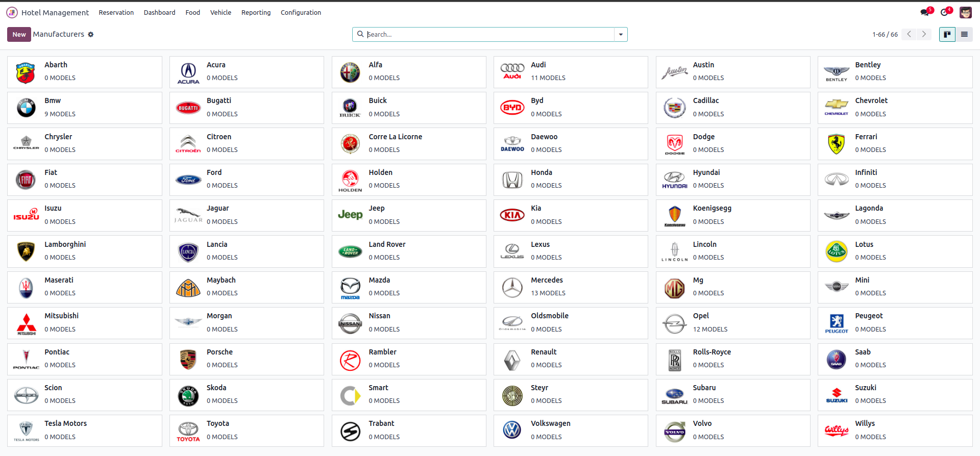
Task: Expand the search options dropdown
Action: (x=621, y=34)
